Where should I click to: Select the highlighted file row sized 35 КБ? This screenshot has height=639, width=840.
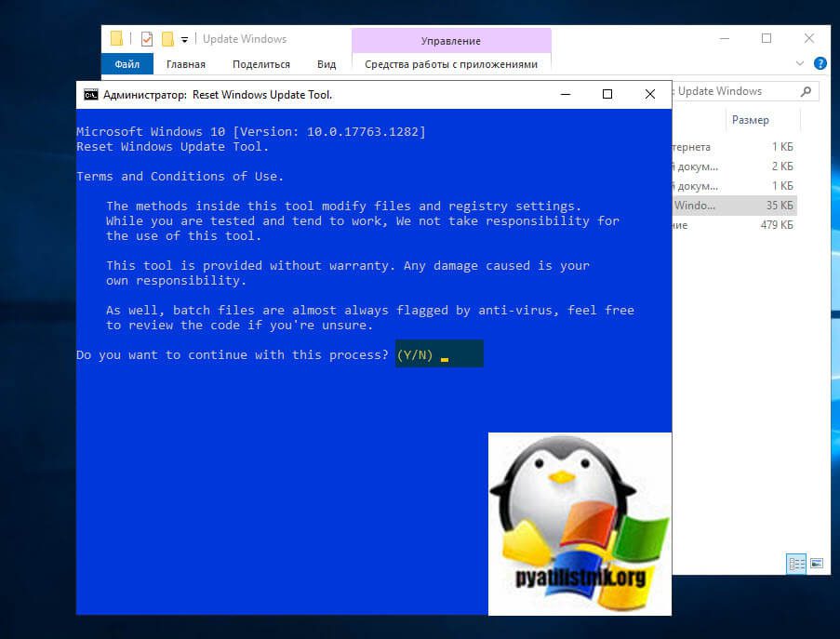click(734, 206)
